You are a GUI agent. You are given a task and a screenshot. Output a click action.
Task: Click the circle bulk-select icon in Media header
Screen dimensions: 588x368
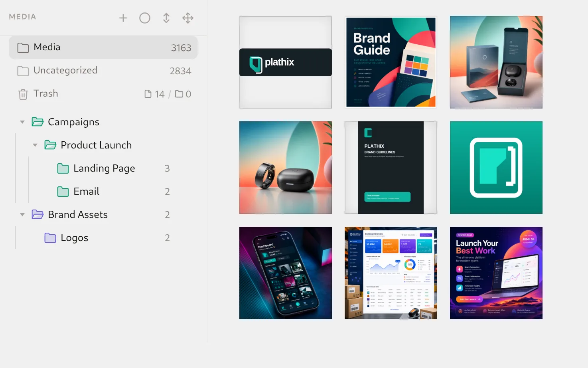click(x=145, y=18)
